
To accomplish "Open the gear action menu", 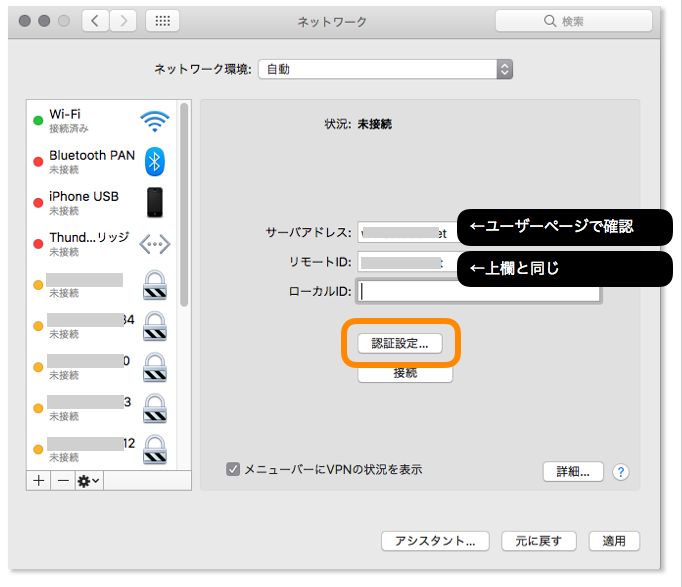I will (x=89, y=480).
